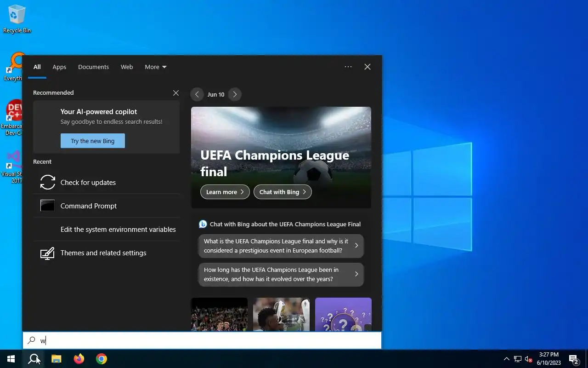The height and width of the screenshot is (368, 588).
Task: Open the Recycle Bin desktop icon
Action: click(x=17, y=19)
